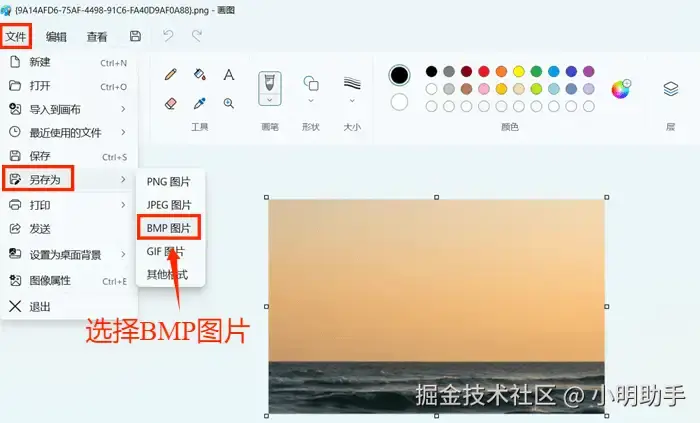Screen dimensions: 700x423
Task: Choose 退出 from the File menu
Action: click(x=69, y=307)
